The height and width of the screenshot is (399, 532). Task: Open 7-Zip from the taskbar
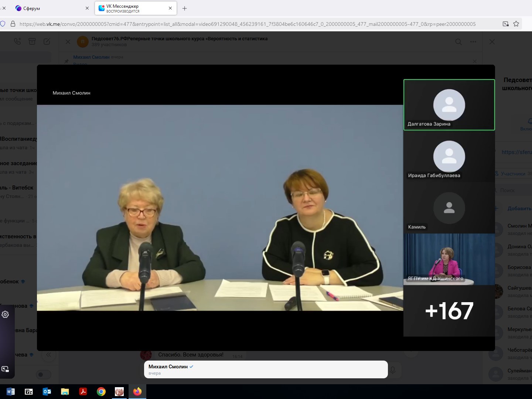click(29, 392)
